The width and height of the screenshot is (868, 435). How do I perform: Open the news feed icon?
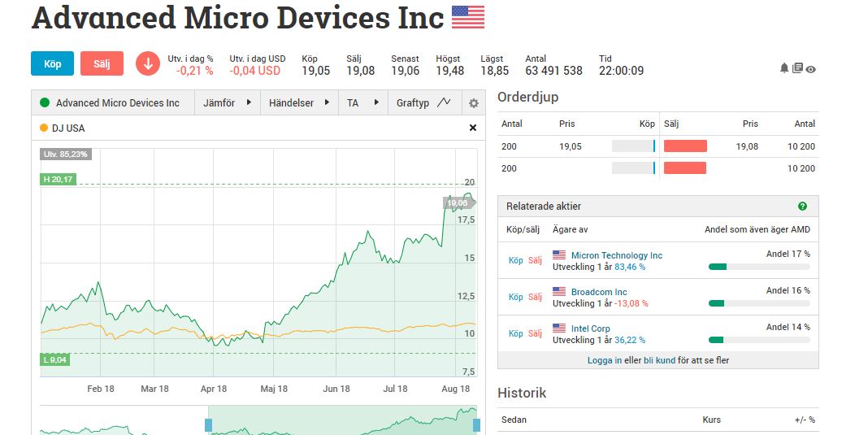797,69
